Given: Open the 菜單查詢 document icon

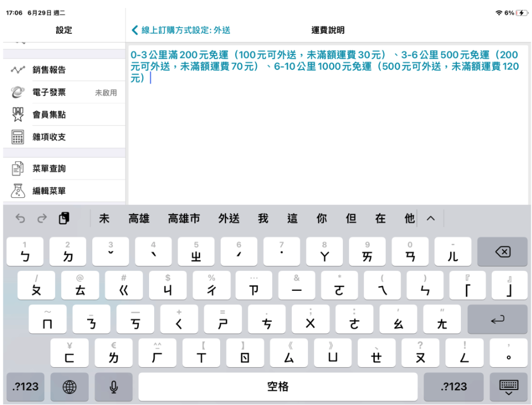Looking at the screenshot, I should point(18,169).
